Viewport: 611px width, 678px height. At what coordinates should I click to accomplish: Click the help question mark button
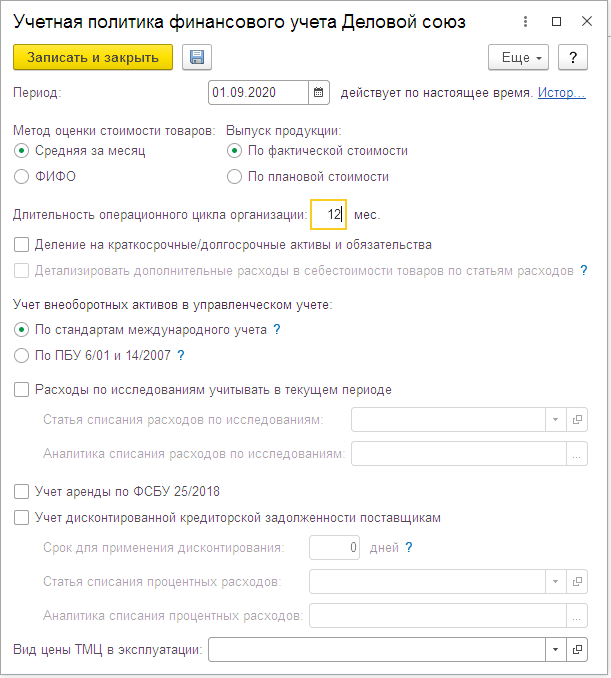pos(572,58)
